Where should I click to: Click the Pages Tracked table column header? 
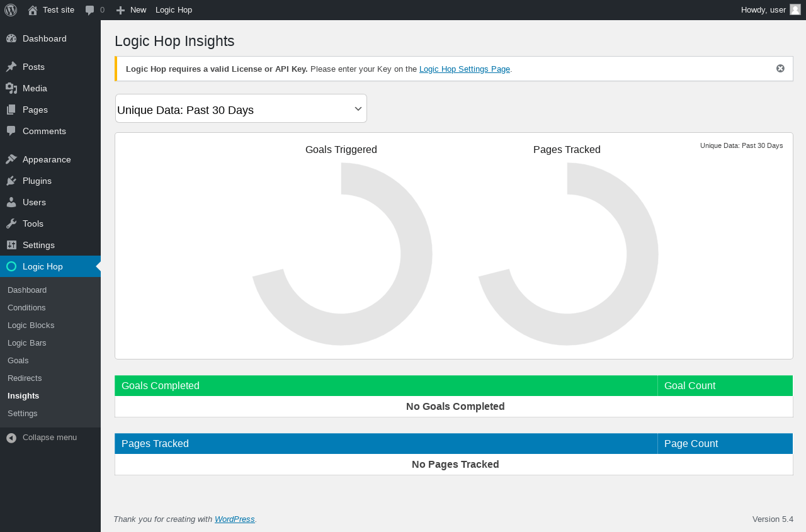pos(386,444)
